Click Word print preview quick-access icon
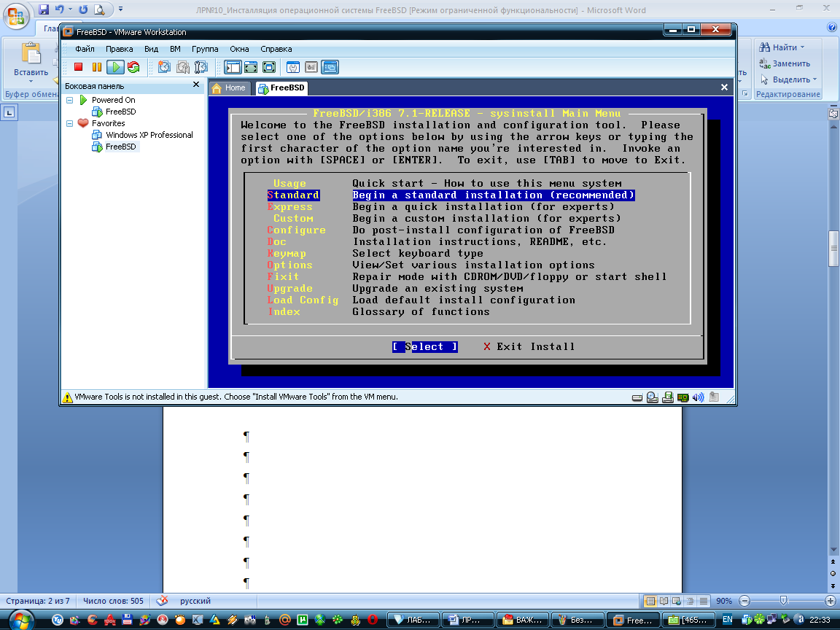This screenshot has width=840, height=630. click(99, 9)
